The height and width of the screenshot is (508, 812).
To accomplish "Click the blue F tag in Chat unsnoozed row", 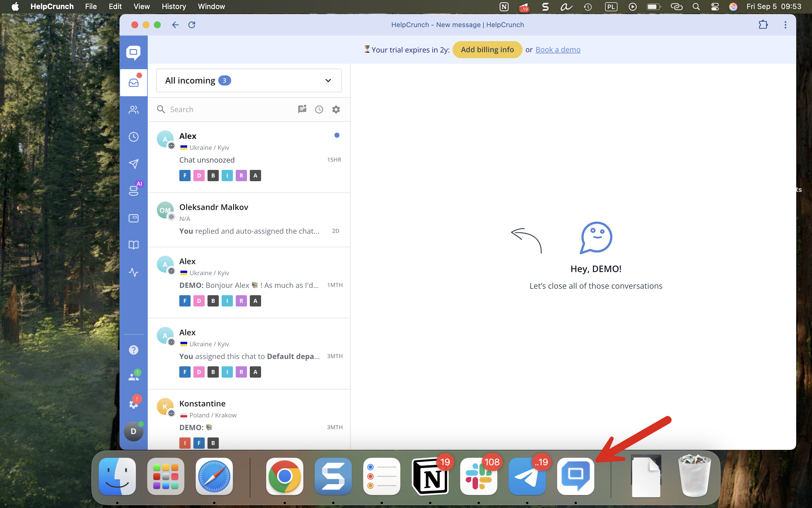I will [x=185, y=176].
